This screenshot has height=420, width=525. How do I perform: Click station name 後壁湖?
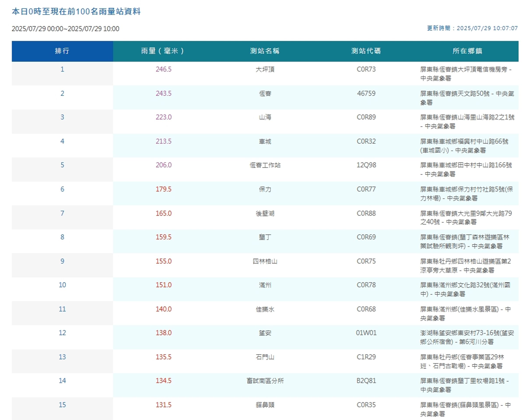[265, 213]
